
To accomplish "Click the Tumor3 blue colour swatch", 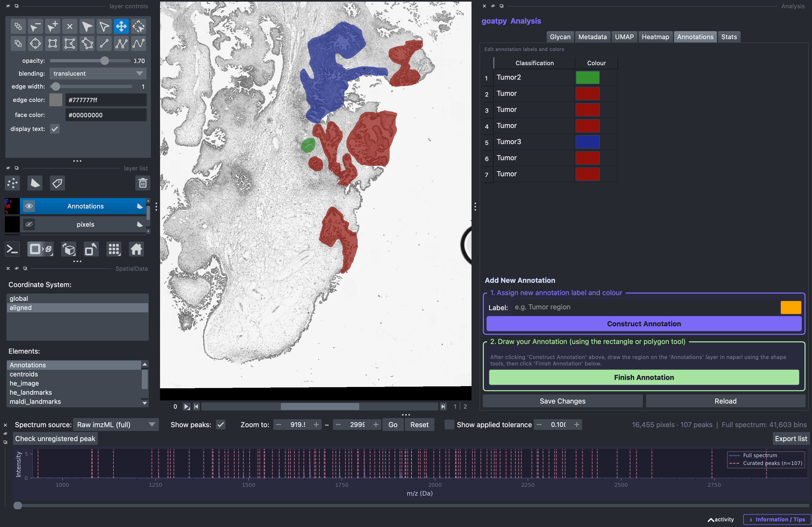I will [x=588, y=142].
